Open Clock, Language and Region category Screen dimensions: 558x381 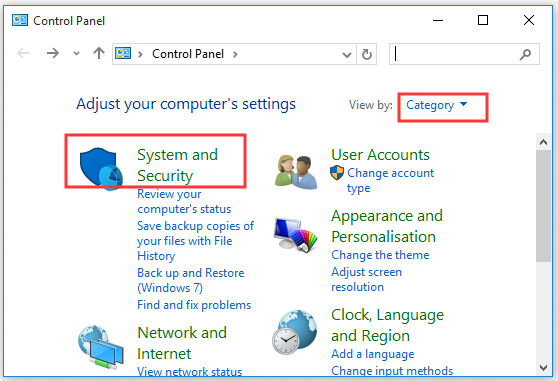[387, 325]
